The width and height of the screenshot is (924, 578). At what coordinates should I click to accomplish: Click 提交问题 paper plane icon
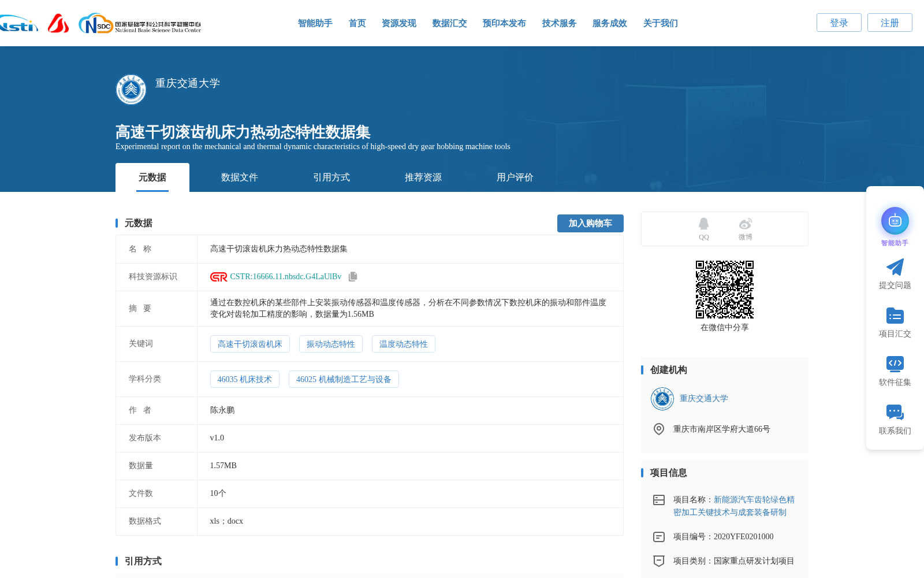click(x=895, y=267)
